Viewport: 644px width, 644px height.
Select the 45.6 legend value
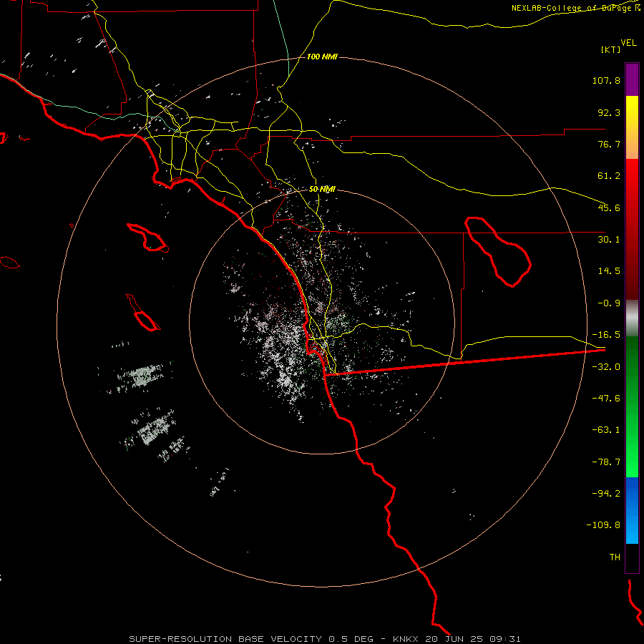[x=609, y=208]
